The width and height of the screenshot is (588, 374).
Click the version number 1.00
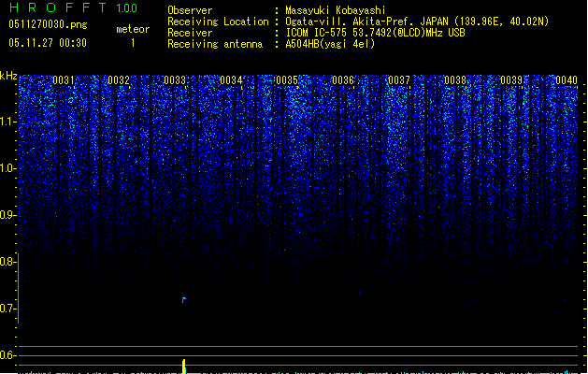[x=127, y=8]
